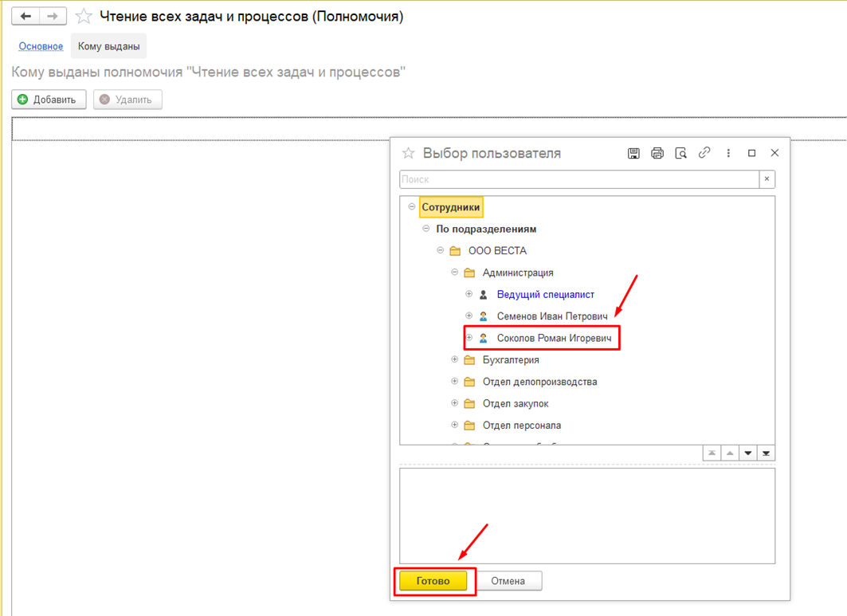Viewport: 847px width, 616px height.
Task: Click the page title Чтение всех задач и процессов
Action: coord(251,16)
